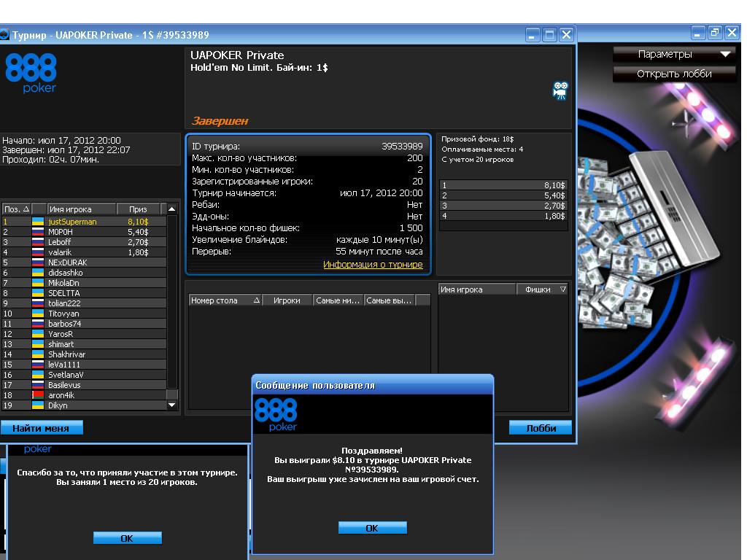Open the tournament replay camera icon

click(x=560, y=90)
